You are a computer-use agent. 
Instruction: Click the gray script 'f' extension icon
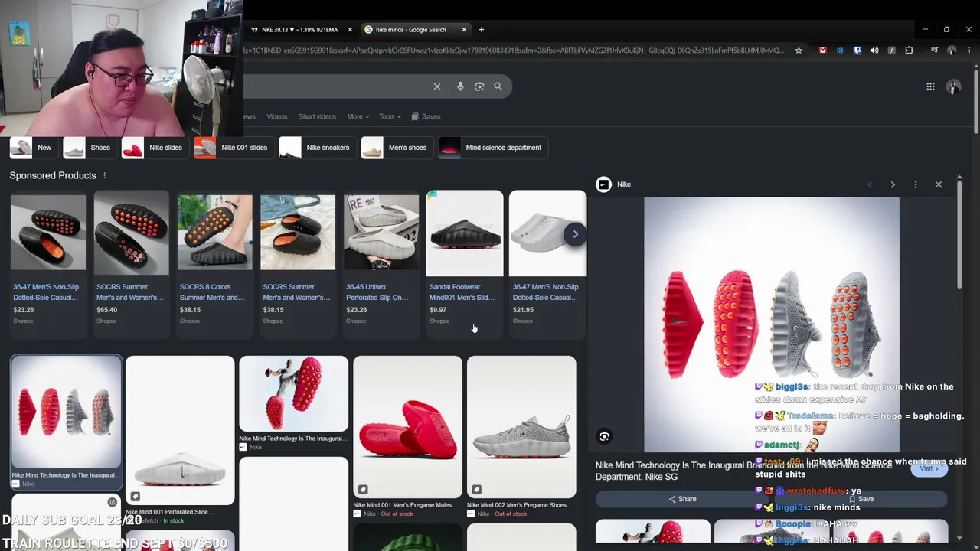tap(891, 51)
